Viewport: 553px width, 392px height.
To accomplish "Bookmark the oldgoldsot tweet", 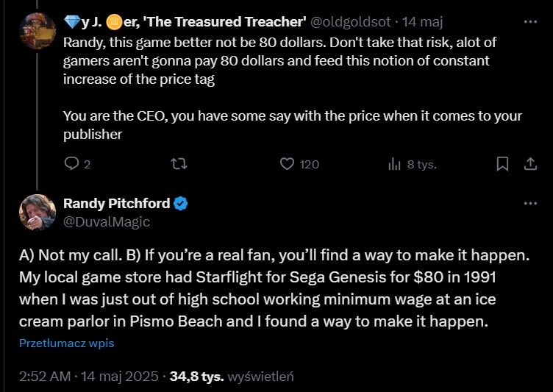I will point(502,164).
